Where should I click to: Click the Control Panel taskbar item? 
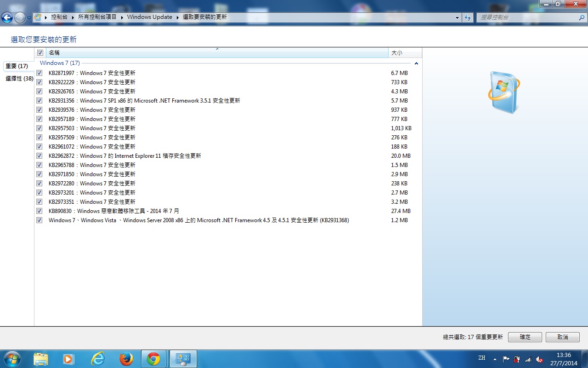tap(183, 359)
